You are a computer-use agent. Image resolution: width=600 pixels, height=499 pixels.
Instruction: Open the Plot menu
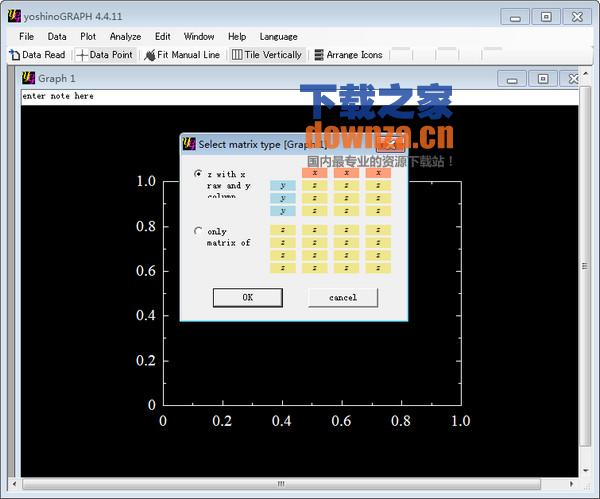(88, 37)
